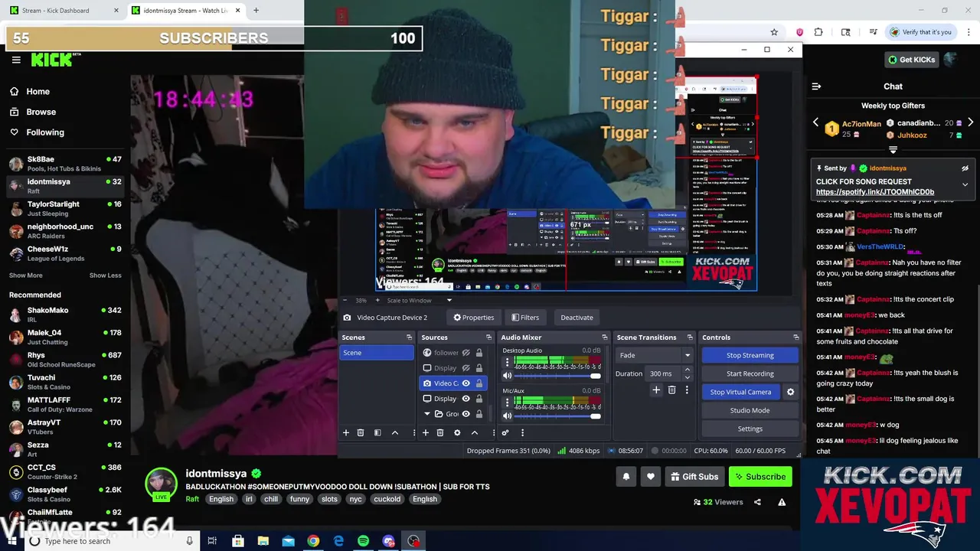Open scene filters icon in Scenes panel
Viewport: 980px width, 551px height.
(x=377, y=432)
